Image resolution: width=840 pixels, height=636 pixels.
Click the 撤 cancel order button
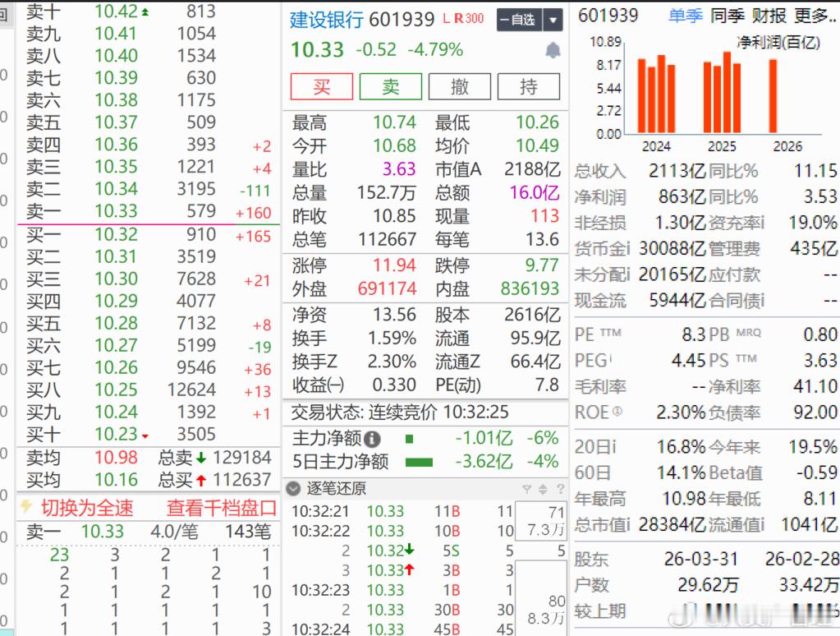click(460, 86)
